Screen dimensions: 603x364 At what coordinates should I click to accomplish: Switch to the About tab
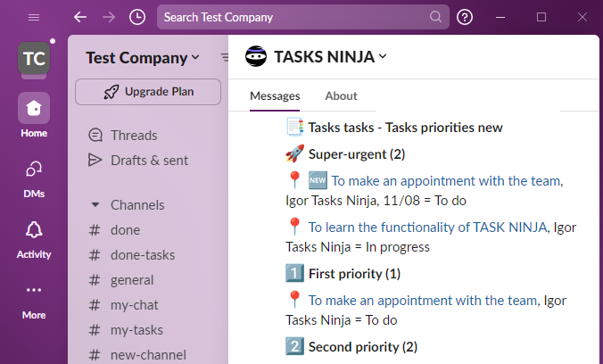tap(341, 95)
